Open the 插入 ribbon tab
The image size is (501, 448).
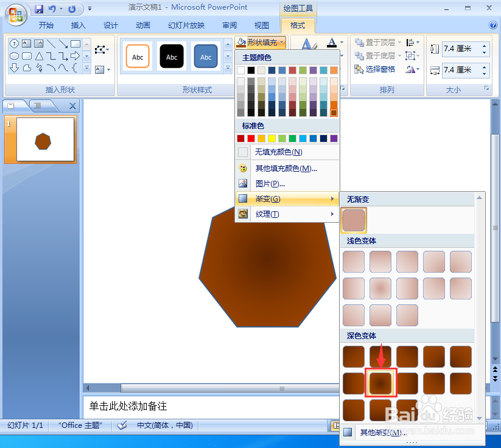pyautogui.click(x=79, y=25)
